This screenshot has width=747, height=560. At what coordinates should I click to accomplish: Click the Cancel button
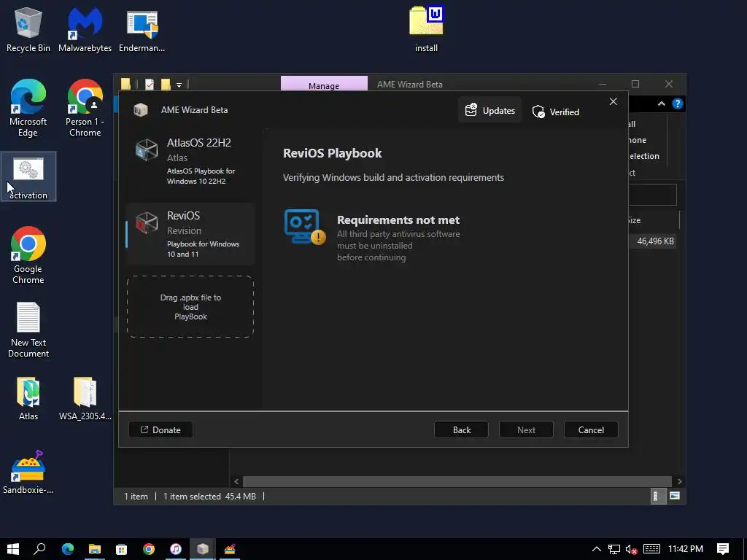591,429
